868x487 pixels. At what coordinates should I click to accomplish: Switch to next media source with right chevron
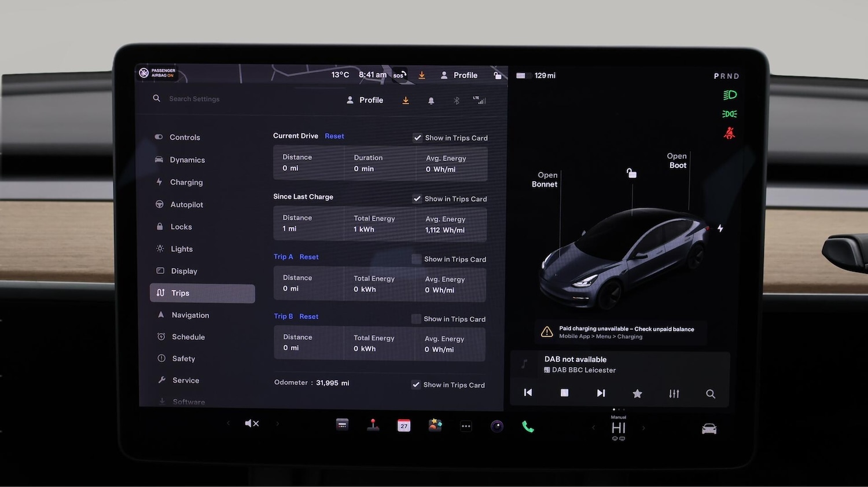(644, 427)
